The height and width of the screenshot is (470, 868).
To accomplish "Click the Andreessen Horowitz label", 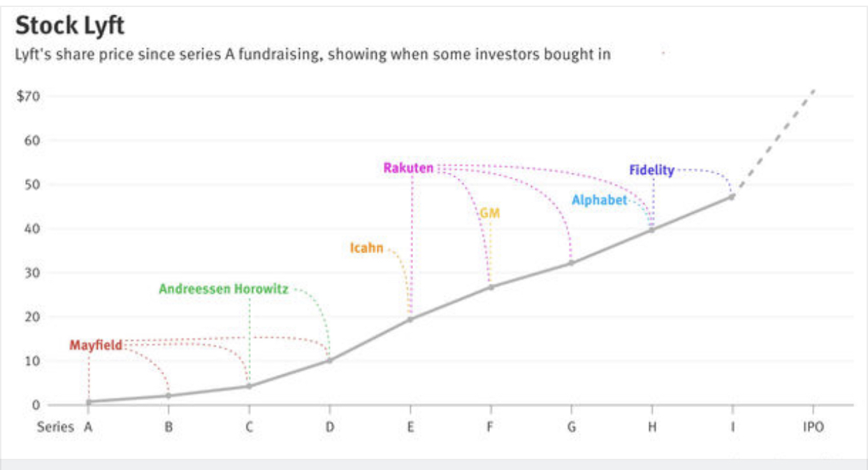I will point(223,289).
